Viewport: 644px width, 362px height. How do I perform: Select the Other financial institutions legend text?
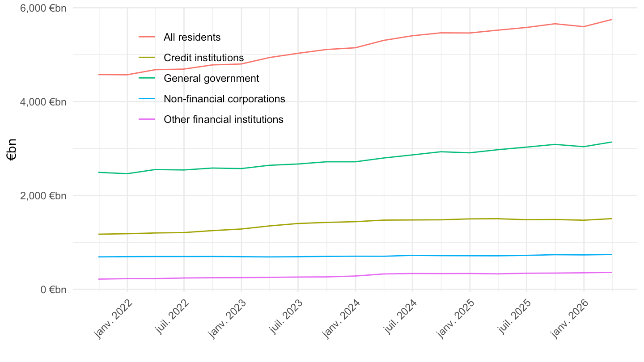224,119
